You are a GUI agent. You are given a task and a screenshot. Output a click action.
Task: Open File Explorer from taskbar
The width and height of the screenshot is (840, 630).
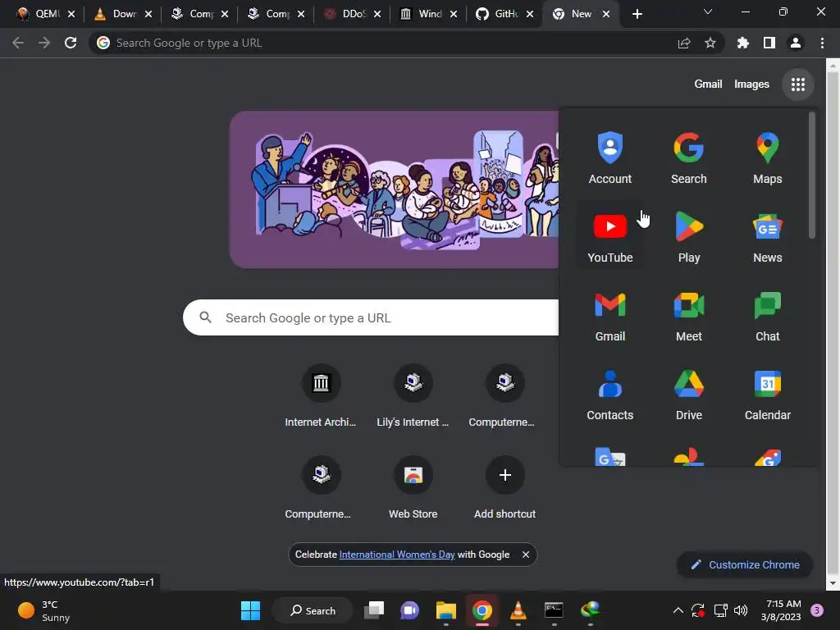[445, 610]
